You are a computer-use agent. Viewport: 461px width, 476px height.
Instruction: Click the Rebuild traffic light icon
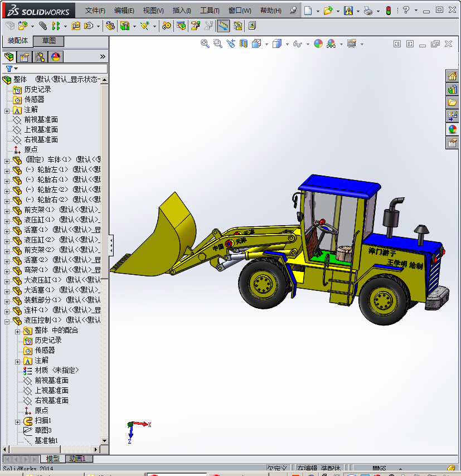(x=388, y=11)
